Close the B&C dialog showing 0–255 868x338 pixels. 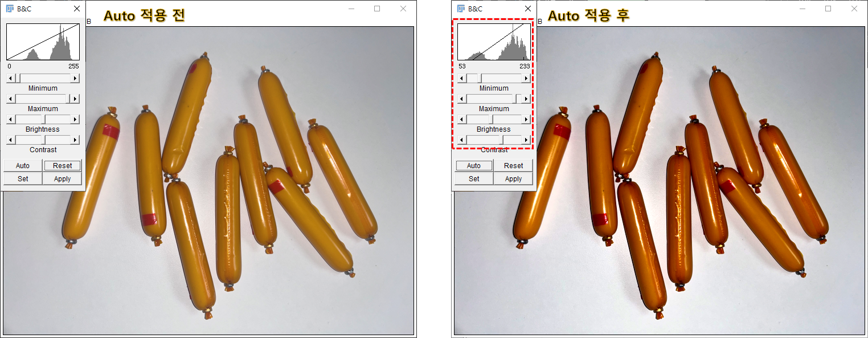[77, 9]
